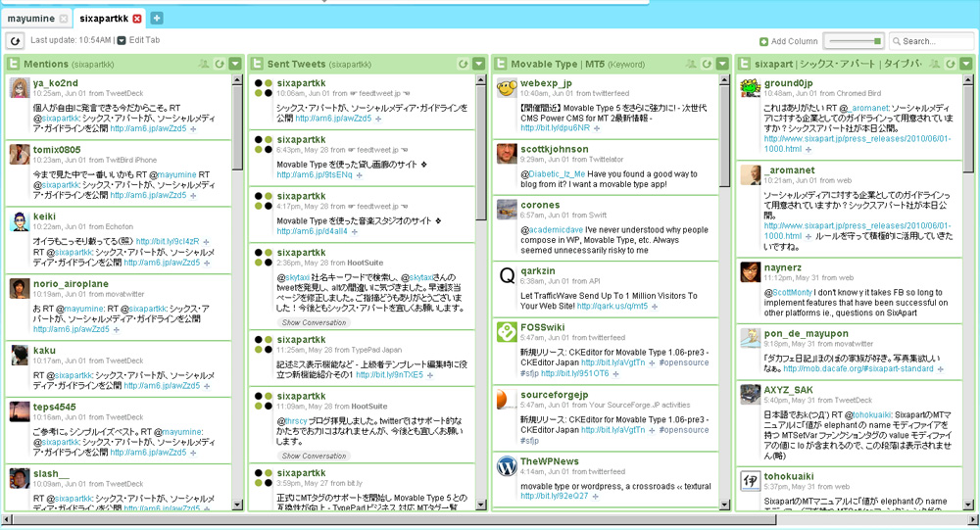Add a new tab with the plus icon

(157, 19)
